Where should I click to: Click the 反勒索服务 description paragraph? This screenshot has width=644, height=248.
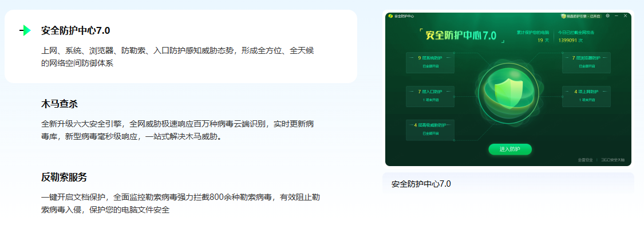click(181, 203)
